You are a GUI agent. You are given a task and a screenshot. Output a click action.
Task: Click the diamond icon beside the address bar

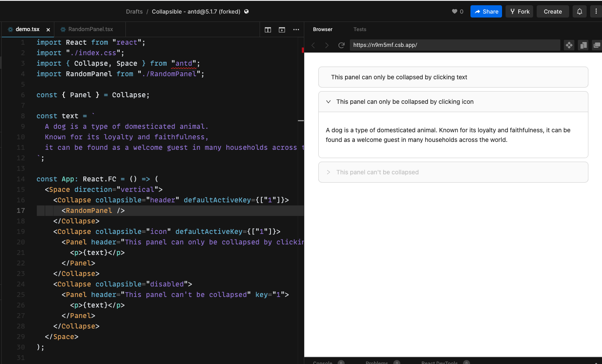(x=569, y=45)
